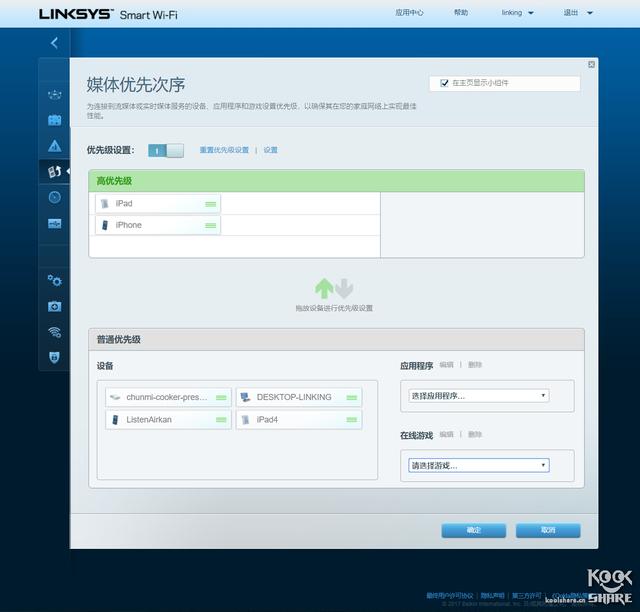This screenshot has height=612, width=640.
Task: Open 应用中心 in the top bar
Action: pos(409,13)
